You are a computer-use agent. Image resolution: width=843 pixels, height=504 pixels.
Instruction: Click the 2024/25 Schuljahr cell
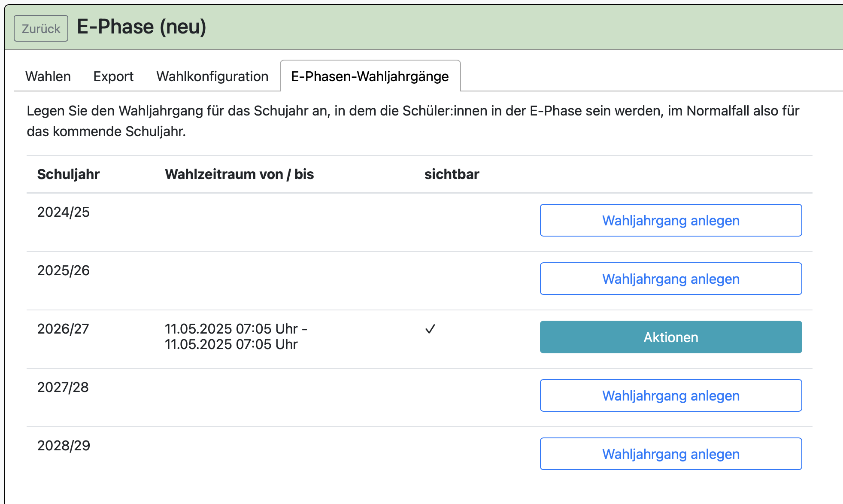[x=64, y=212]
